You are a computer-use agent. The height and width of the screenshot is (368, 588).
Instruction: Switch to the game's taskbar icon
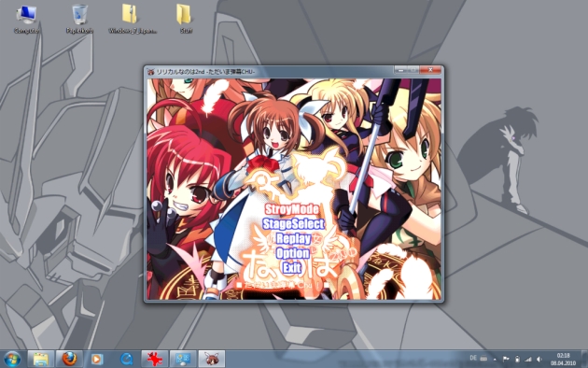pos(212,359)
